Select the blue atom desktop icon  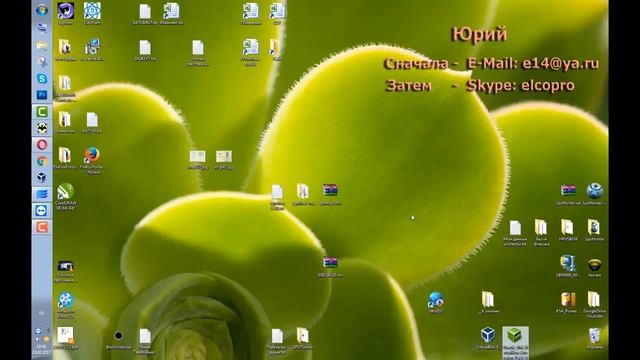click(92, 11)
